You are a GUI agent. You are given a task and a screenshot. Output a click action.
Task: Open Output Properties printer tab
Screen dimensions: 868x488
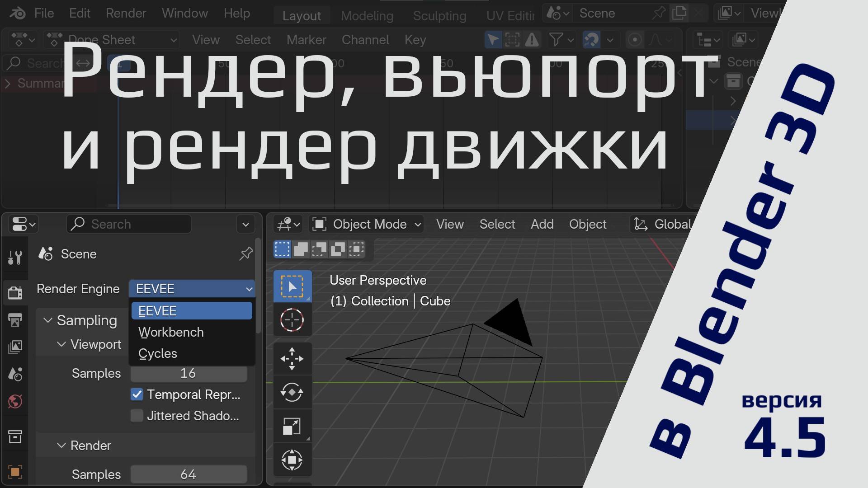(x=15, y=320)
